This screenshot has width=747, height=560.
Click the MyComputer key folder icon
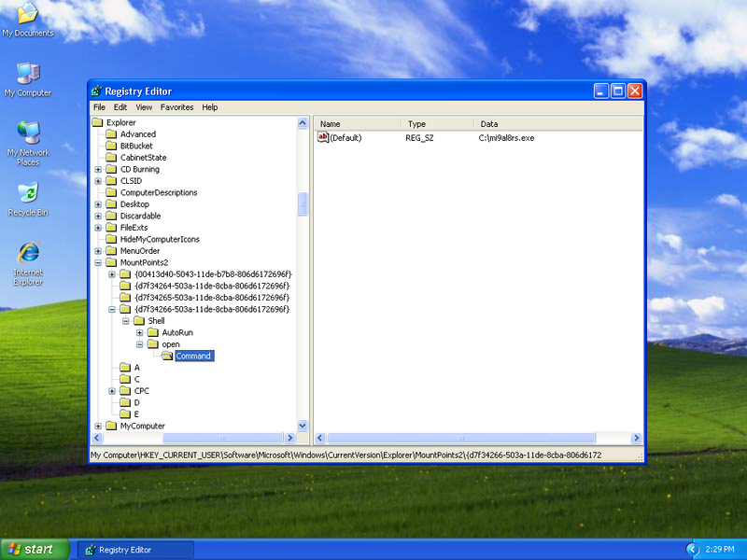pyautogui.click(x=111, y=426)
